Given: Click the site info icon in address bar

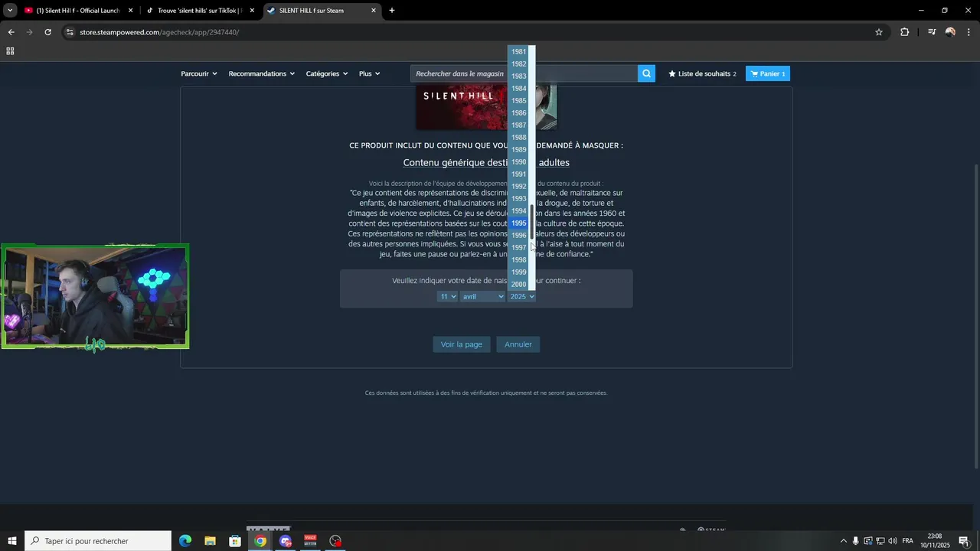Looking at the screenshot, I should pos(70,32).
